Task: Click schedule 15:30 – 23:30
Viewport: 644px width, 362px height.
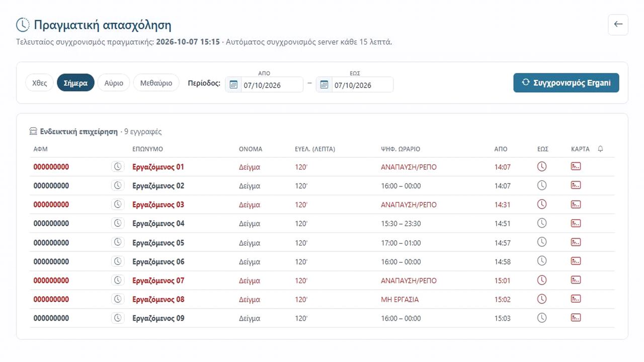Action: tap(401, 223)
